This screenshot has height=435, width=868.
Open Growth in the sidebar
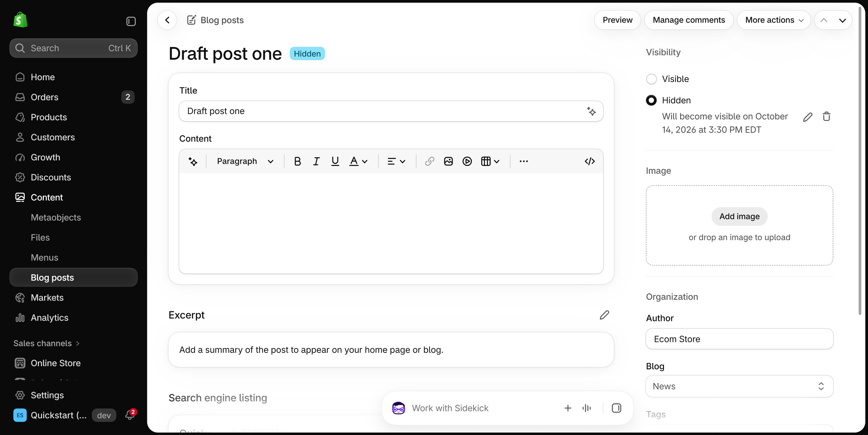click(x=74, y=157)
